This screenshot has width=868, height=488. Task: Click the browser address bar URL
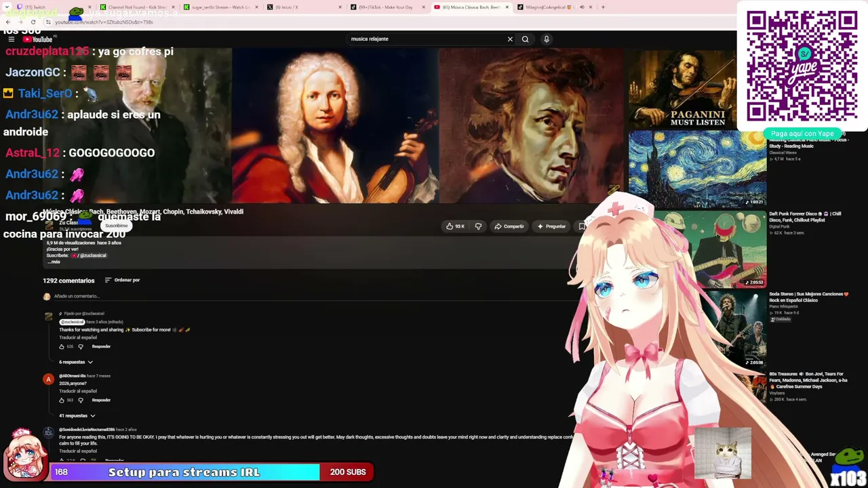(104, 22)
